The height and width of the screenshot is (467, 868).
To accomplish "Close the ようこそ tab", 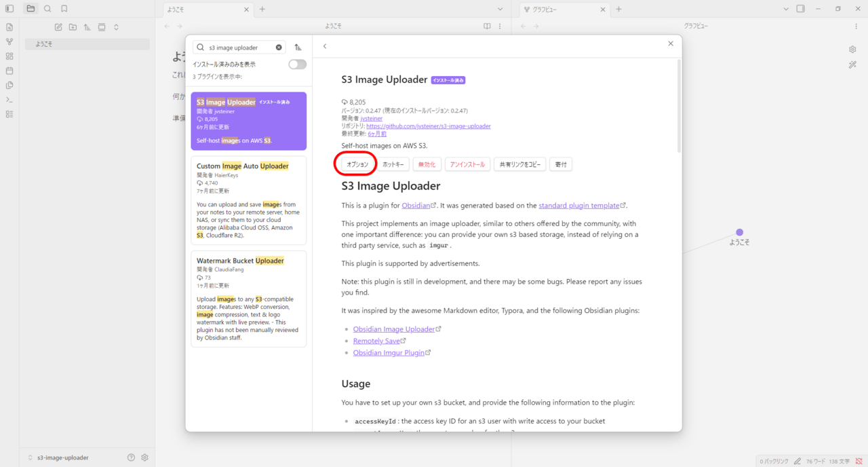I will (x=247, y=10).
